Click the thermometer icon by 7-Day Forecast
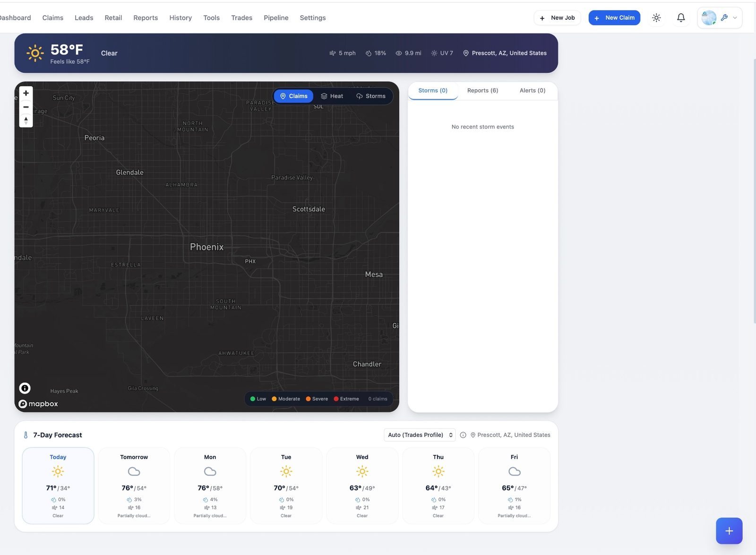 coord(26,435)
